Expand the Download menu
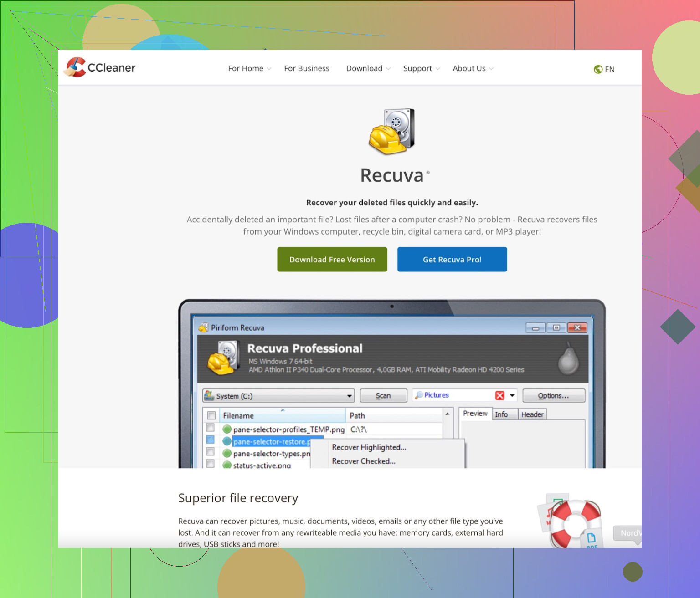 368,68
